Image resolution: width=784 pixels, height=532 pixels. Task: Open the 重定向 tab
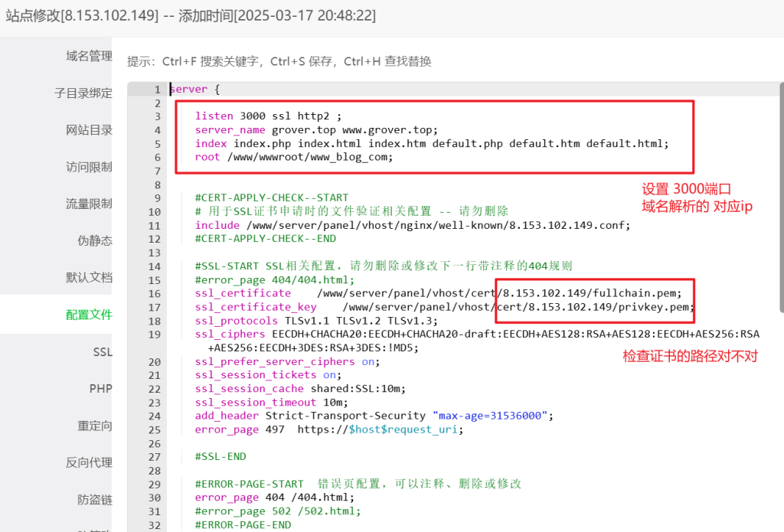point(95,425)
